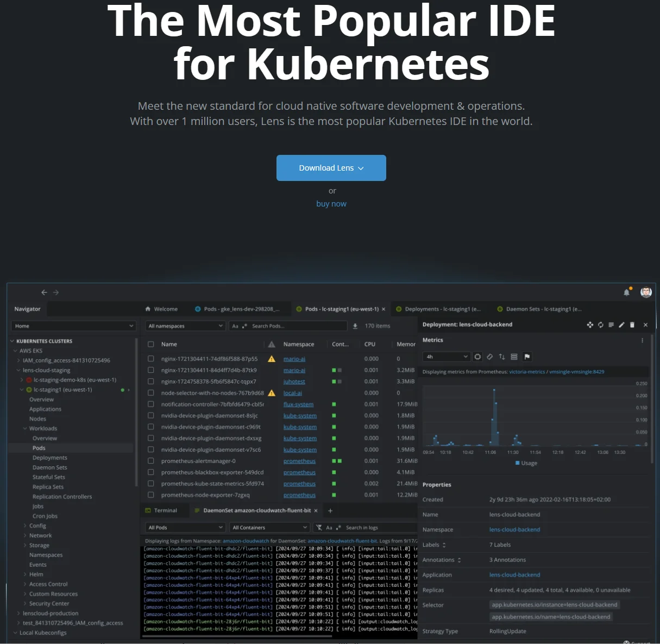Open flux-system namespace link

click(298, 404)
